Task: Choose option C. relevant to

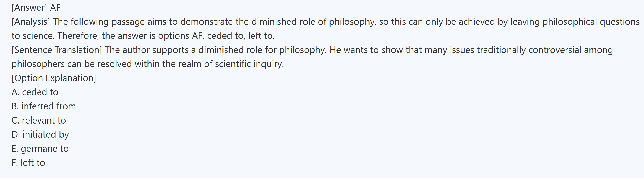Action: (39, 121)
